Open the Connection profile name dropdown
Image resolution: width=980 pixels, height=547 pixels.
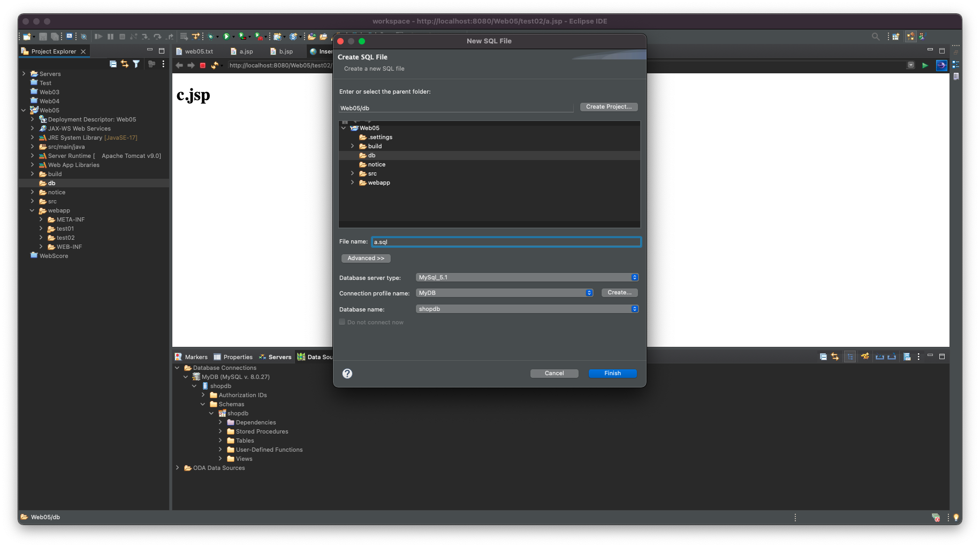pos(504,293)
